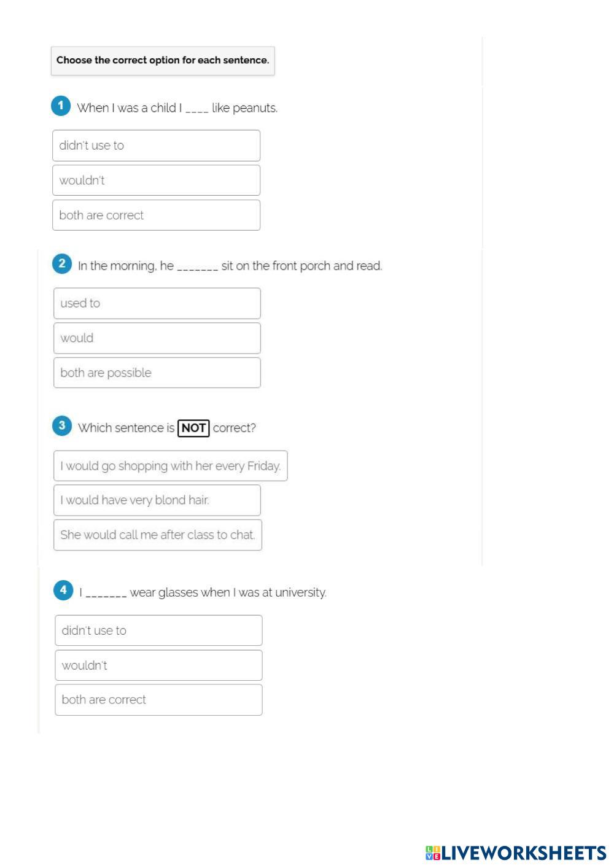Choose "wouldn't" for the glasses sentence
The height and width of the screenshot is (868, 614).
click(158, 665)
